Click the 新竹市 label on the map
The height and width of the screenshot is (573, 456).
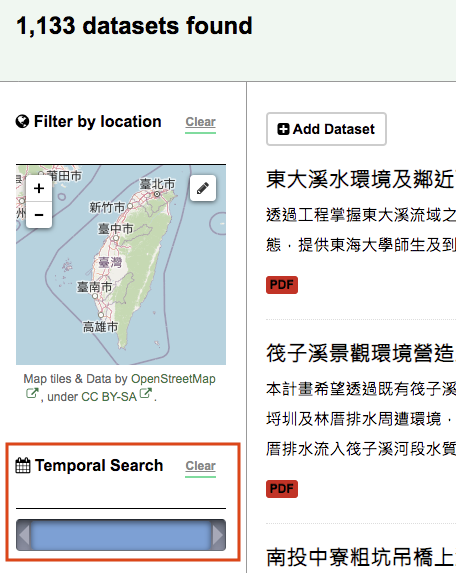tap(107, 208)
